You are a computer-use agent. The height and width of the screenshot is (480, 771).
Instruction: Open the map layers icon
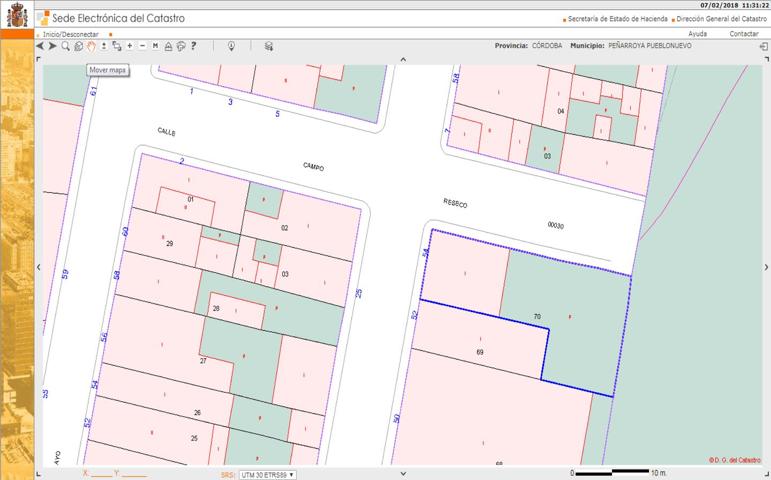point(268,46)
